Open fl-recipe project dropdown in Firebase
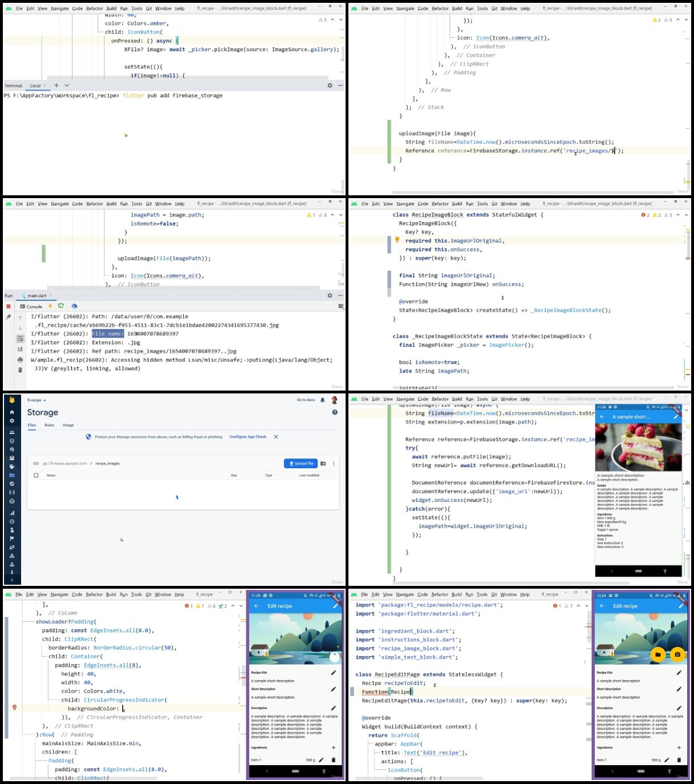This screenshot has height=784, width=694. click(x=37, y=400)
